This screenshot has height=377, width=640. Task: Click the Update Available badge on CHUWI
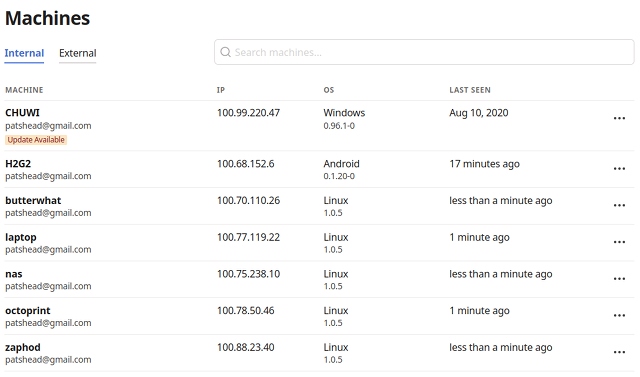[36, 140]
